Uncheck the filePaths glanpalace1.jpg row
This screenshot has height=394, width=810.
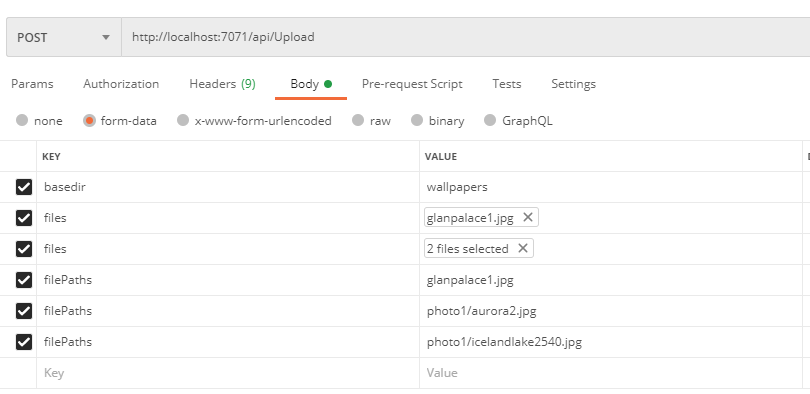[24, 280]
